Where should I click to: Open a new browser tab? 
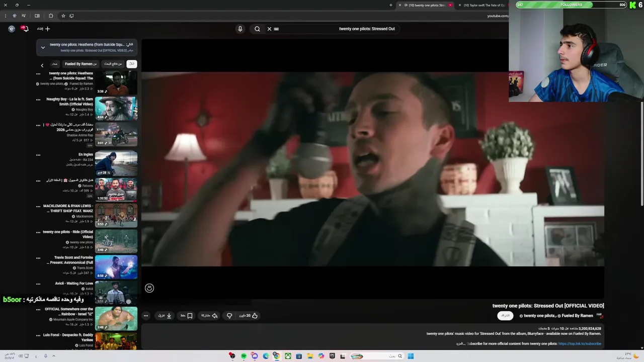pyautogui.click(x=391, y=5)
